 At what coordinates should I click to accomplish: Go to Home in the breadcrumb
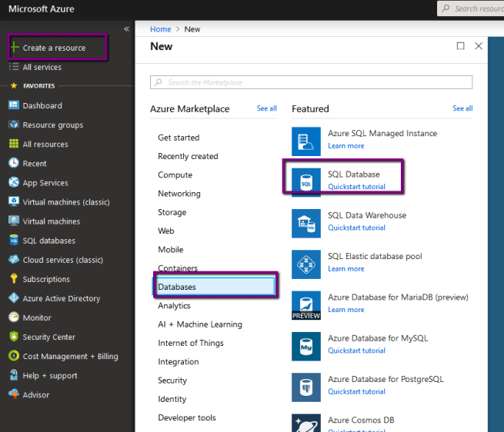coord(160,29)
